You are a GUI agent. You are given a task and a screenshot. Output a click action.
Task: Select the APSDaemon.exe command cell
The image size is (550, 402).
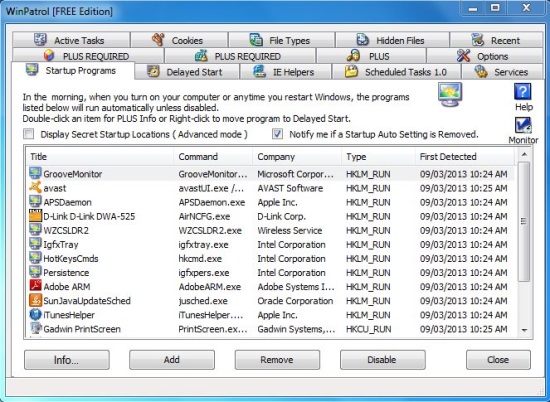(212, 202)
